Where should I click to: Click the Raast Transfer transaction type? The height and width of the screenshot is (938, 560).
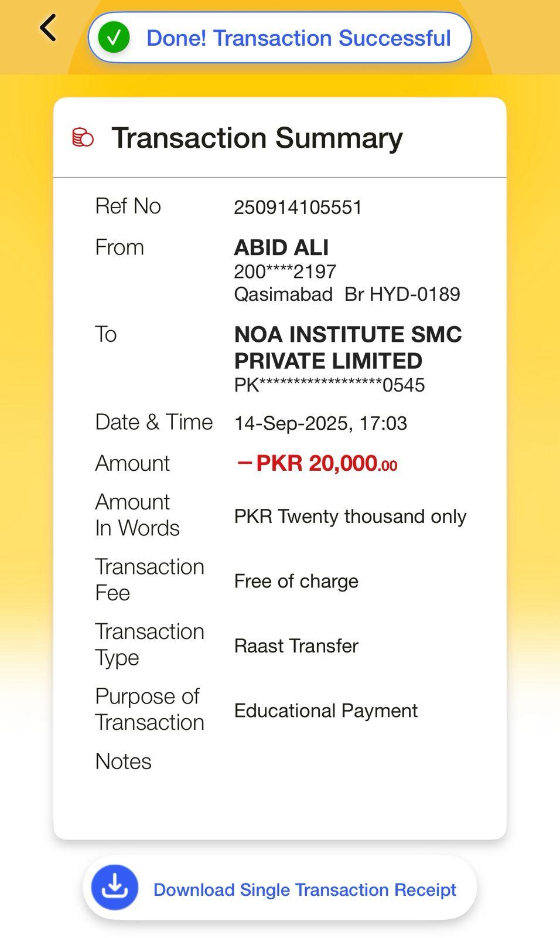[x=296, y=645]
